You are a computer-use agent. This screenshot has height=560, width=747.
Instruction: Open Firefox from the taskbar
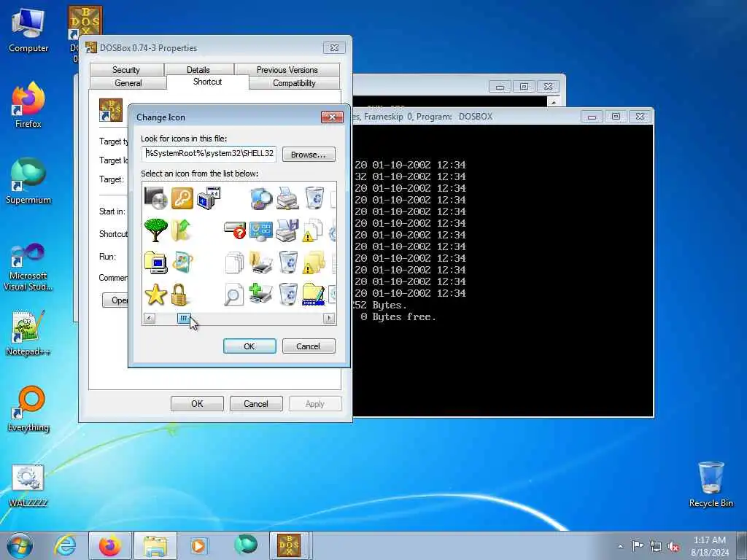click(x=109, y=545)
